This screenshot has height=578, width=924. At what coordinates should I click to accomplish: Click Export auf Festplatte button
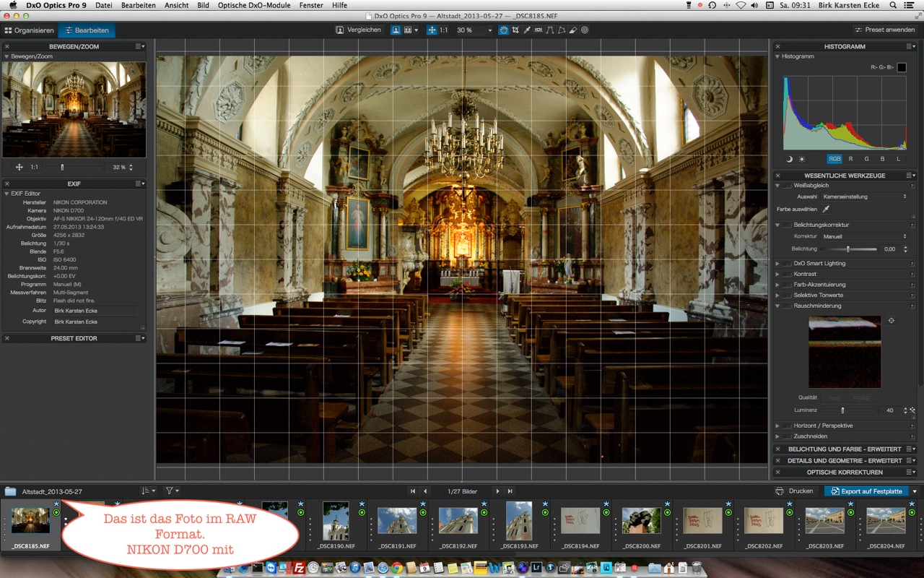coord(867,491)
